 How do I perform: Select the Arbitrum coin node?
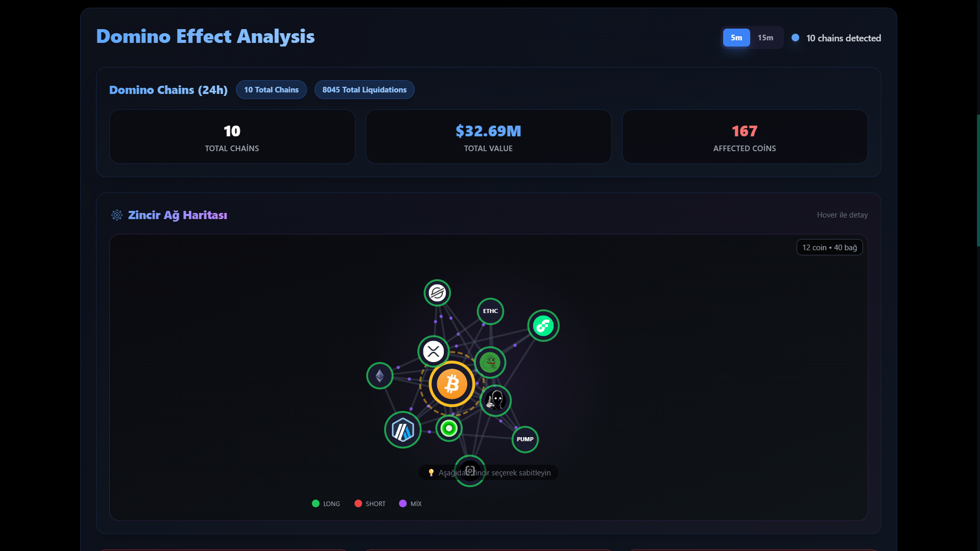pyautogui.click(x=402, y=430)
